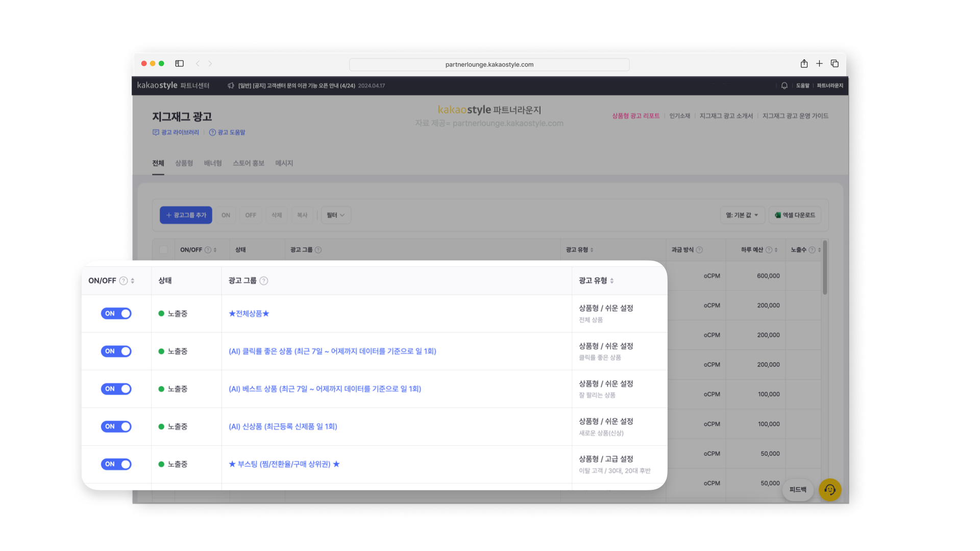This screenshot has width=980, height=551.
Task: Open ★전체상품★ ad group link
Action: [x=249, y=314]
